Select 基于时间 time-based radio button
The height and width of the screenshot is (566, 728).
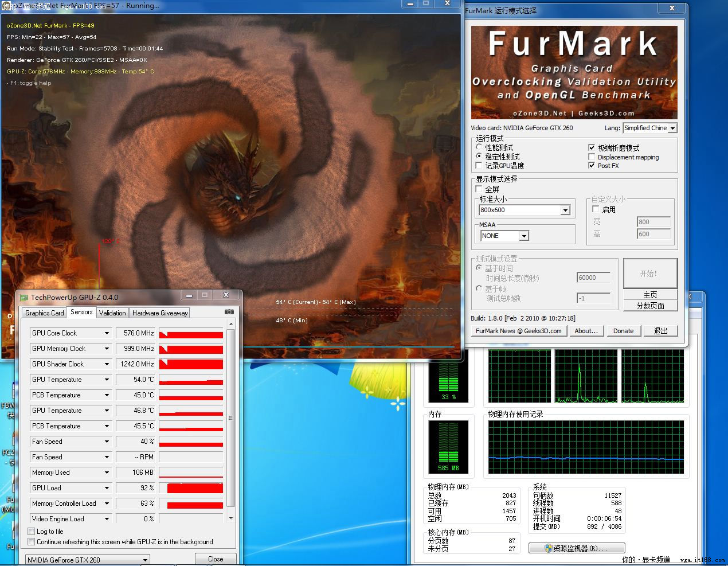point(479,268)
